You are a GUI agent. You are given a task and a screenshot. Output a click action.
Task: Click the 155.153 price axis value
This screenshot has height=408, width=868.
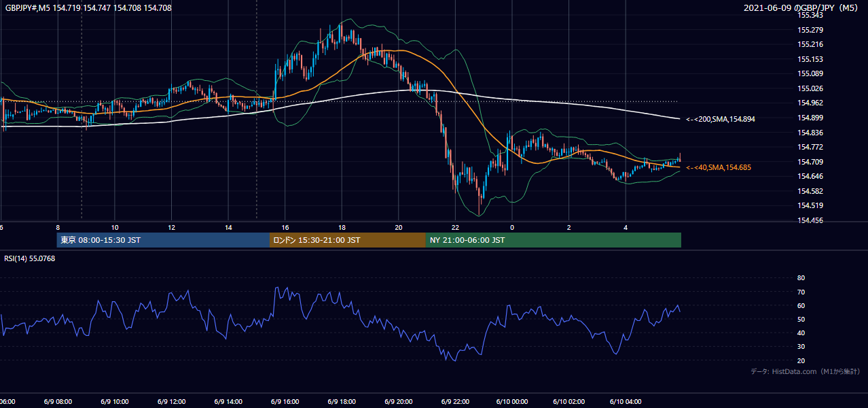[810, 59]
